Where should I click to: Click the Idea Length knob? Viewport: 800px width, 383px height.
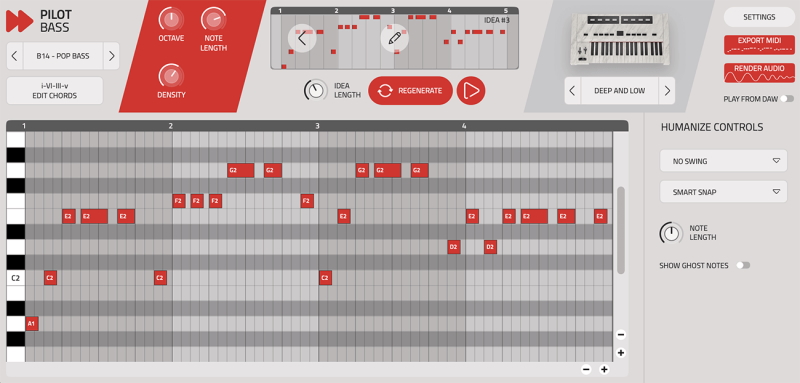[x=316, y=91]
